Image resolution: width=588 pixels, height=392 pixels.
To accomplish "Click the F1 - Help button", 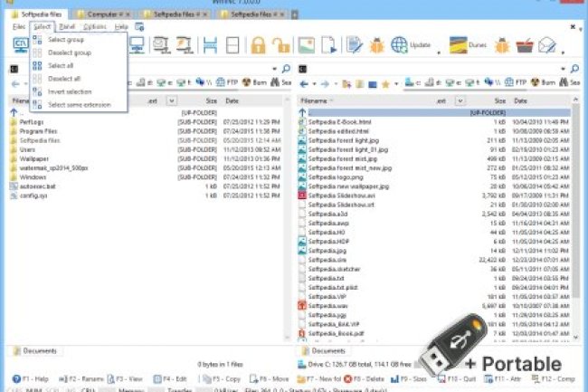I will tap(31, 378).
